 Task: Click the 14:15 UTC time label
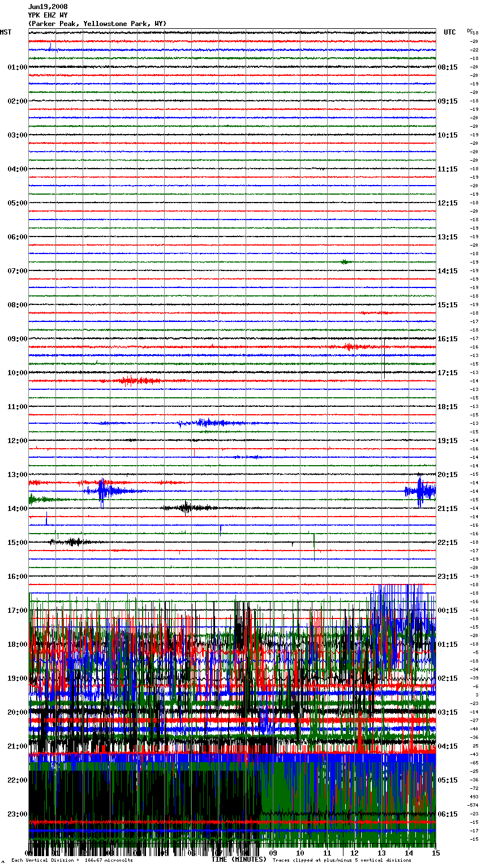[448, 271]
